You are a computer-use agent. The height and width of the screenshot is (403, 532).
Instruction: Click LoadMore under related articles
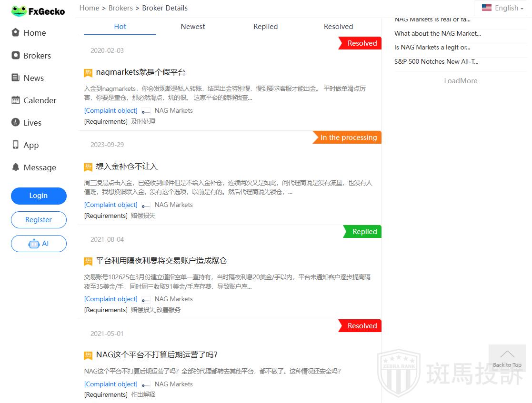461,81
